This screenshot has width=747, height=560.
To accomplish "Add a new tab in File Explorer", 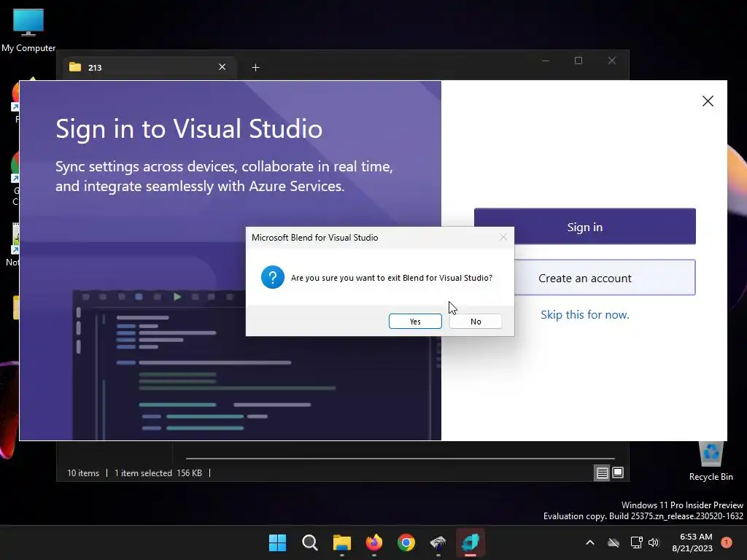I will (x=255, y=68).
